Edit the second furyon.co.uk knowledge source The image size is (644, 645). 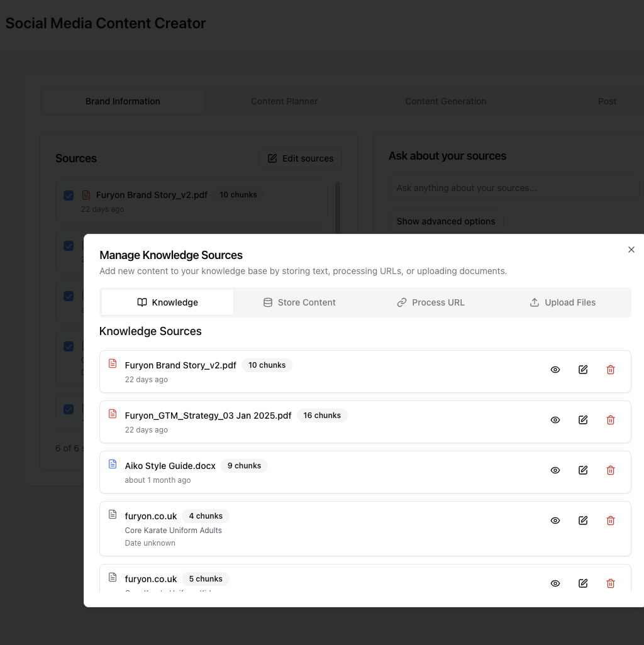582,583
